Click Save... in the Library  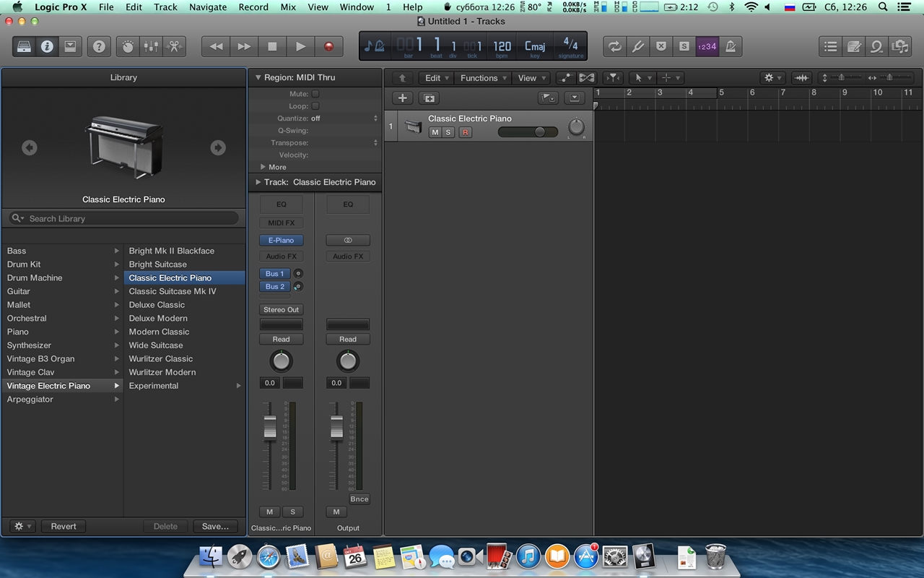click(x=215, y=526)
